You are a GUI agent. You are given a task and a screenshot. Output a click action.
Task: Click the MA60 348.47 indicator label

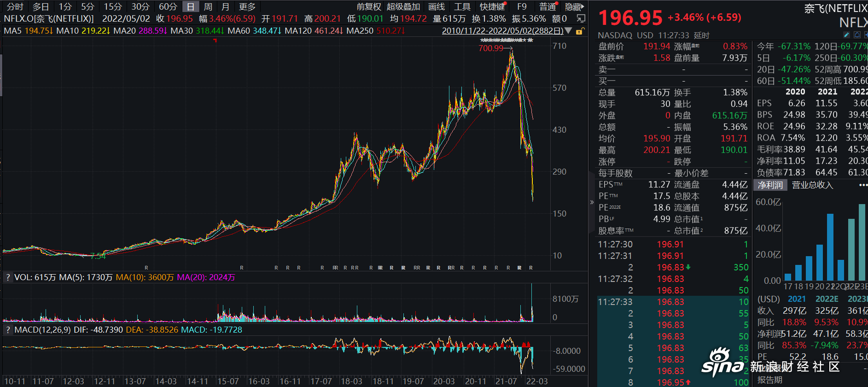pyautogui.click(x=255, y=31)
